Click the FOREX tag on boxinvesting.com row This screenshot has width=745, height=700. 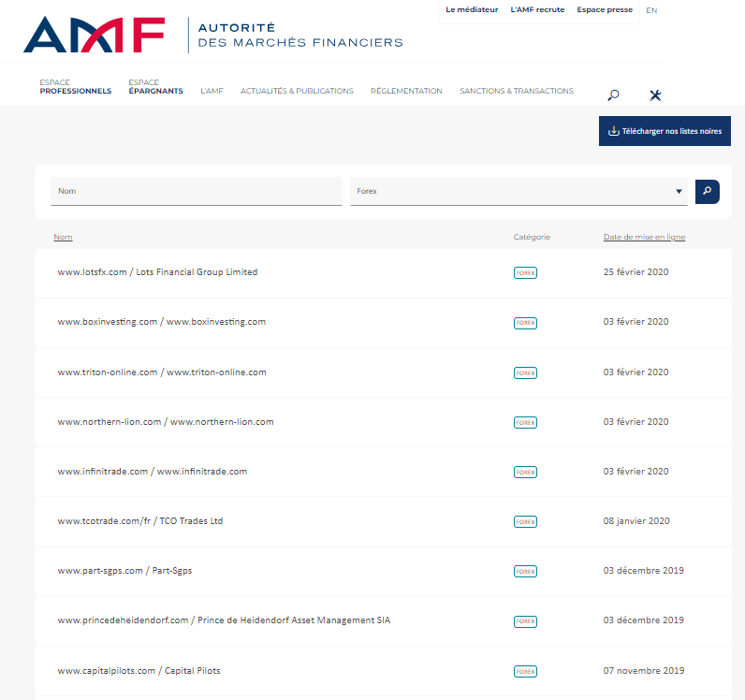(x=525, y=322)
